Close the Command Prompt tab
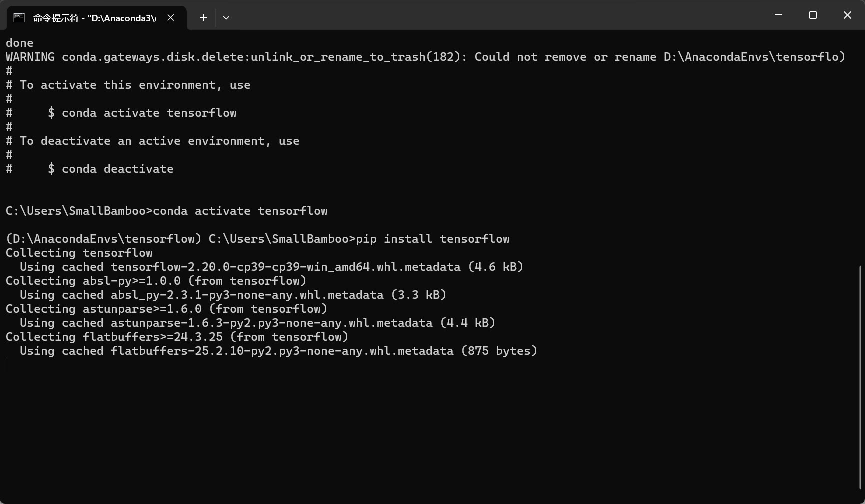The height and width of the screenshot is (504, 865). click(x=171, y=18)
